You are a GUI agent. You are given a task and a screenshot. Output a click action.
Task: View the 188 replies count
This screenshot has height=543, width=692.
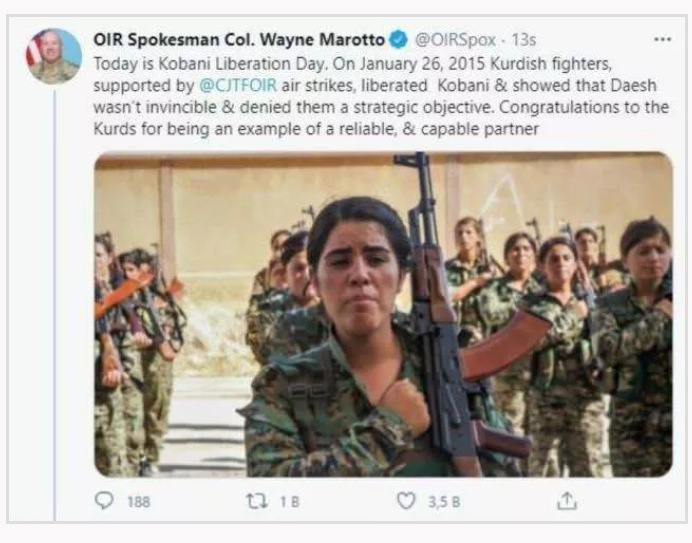point(139,502)
